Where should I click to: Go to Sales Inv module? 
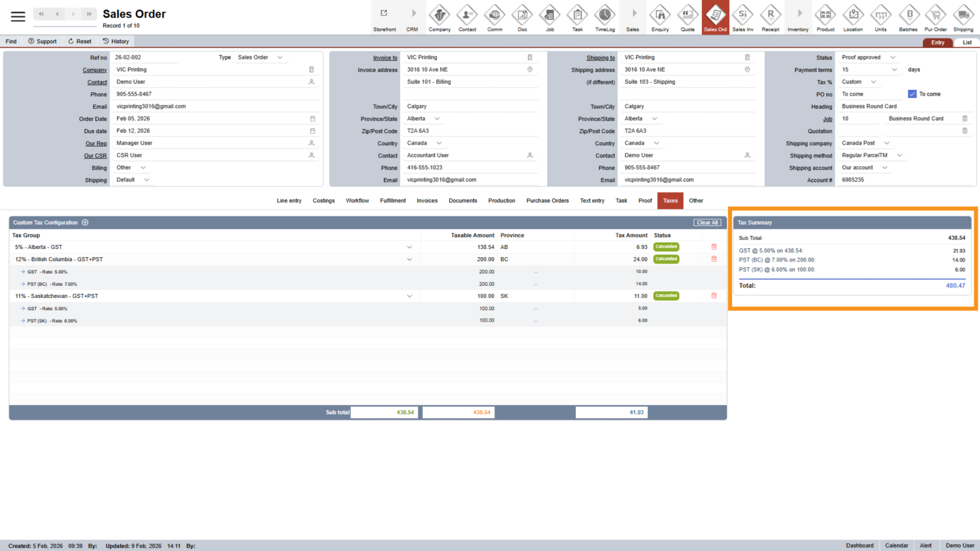pos(743,17)
